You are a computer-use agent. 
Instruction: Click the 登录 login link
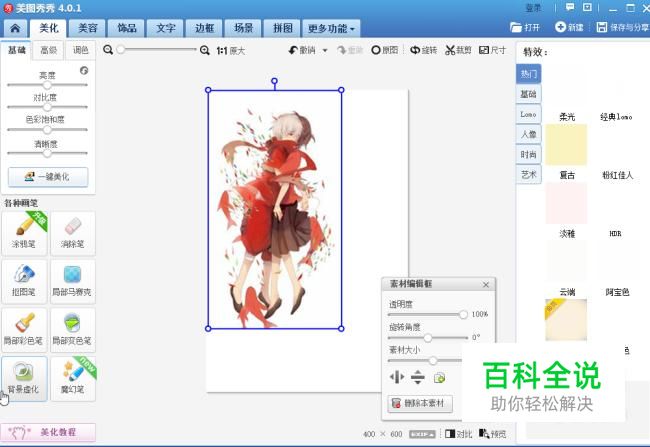[533, 8]
